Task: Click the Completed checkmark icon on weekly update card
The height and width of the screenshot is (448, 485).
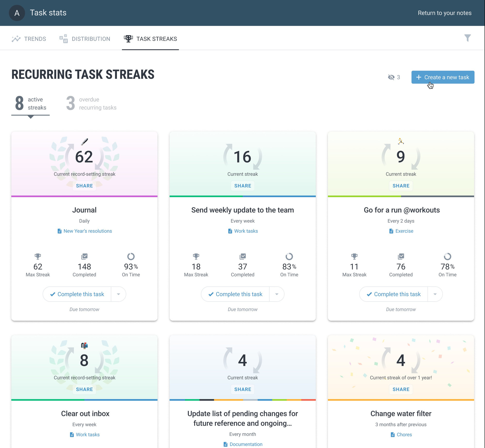Action: click(242, 256)
